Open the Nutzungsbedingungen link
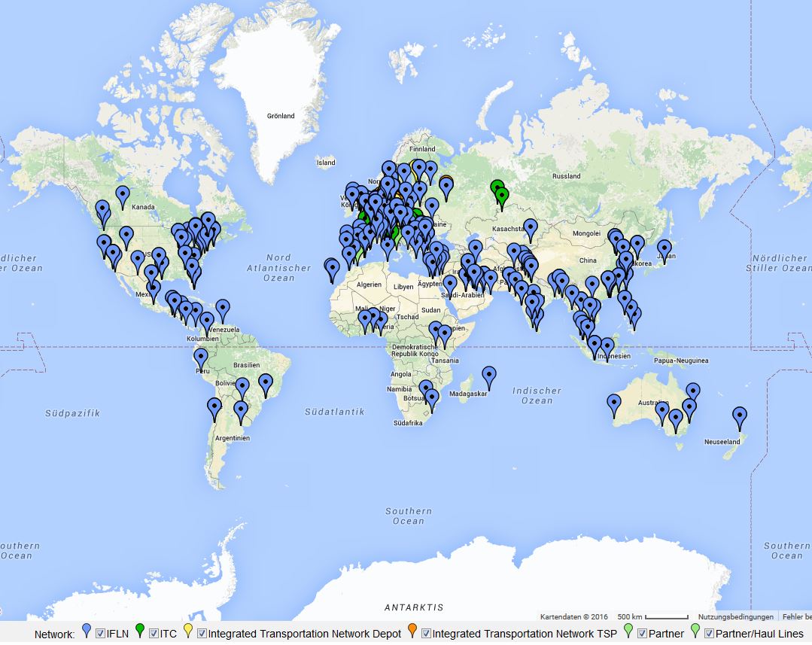 (x=725, y=616)
